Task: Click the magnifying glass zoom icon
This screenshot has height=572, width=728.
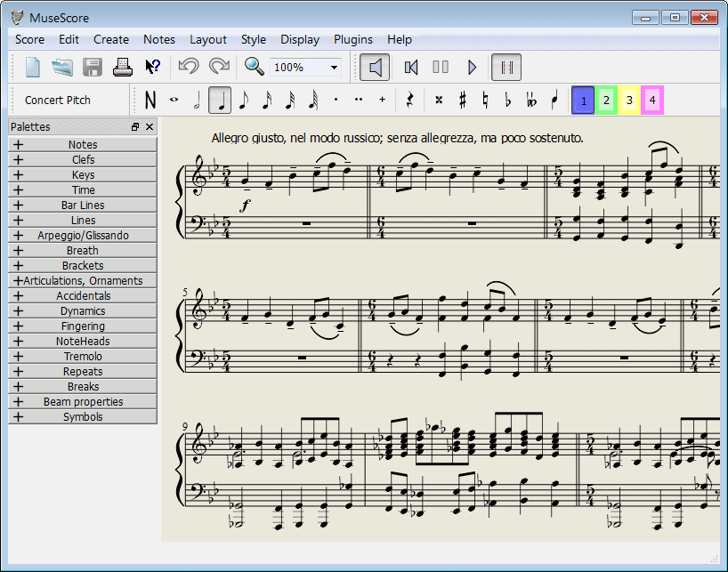Action: pos(254,67)
